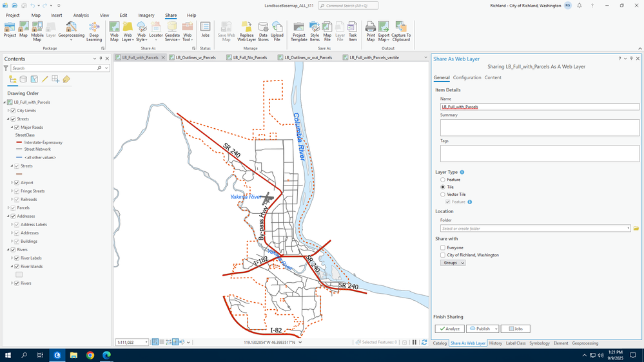
Task: Select the Vector Tile layer type
Action: 443,195
